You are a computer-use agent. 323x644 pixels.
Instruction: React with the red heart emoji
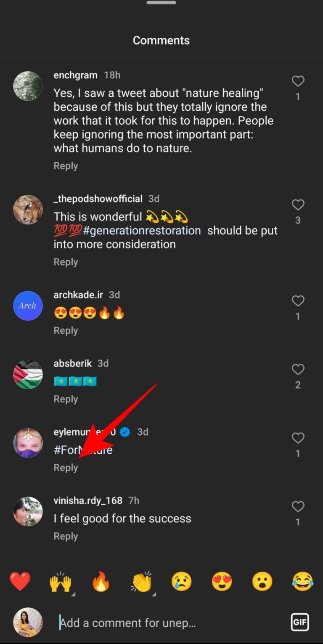(20, 582)
